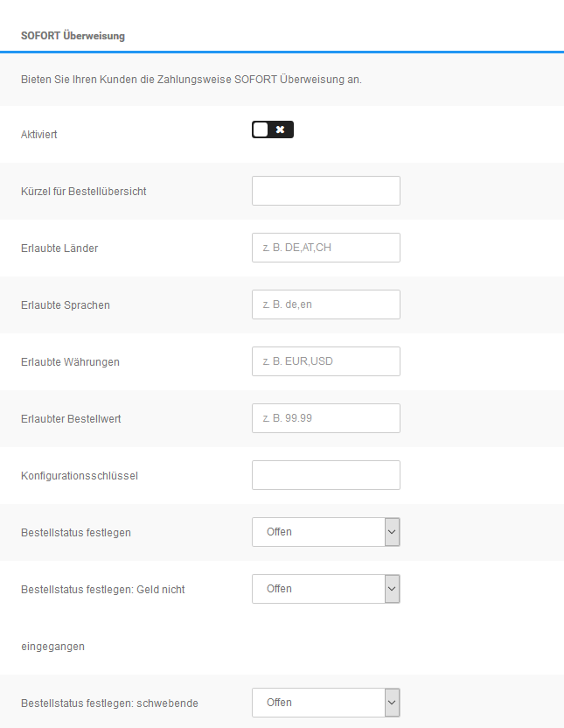
Task: Click the Bestellstatus festlegen: schwebende label
Action: click(109, 703)
